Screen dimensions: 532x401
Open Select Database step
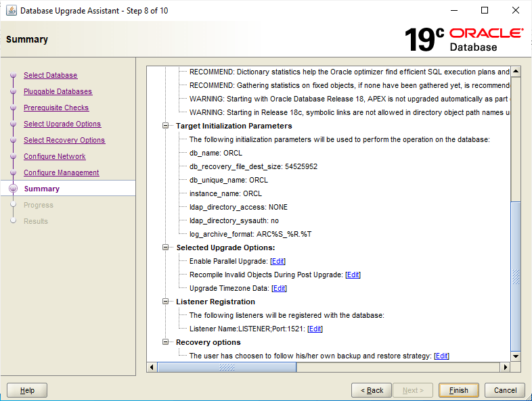click(51, 75)
